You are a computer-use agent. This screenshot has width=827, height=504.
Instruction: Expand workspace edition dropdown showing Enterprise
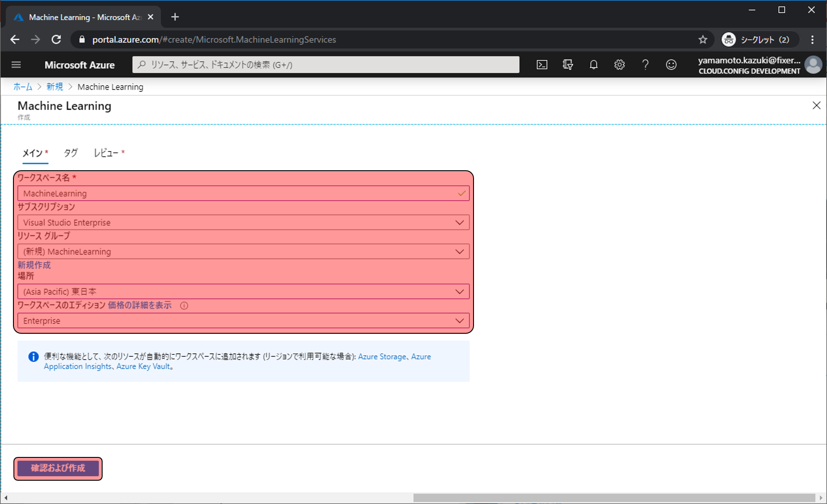243,321
